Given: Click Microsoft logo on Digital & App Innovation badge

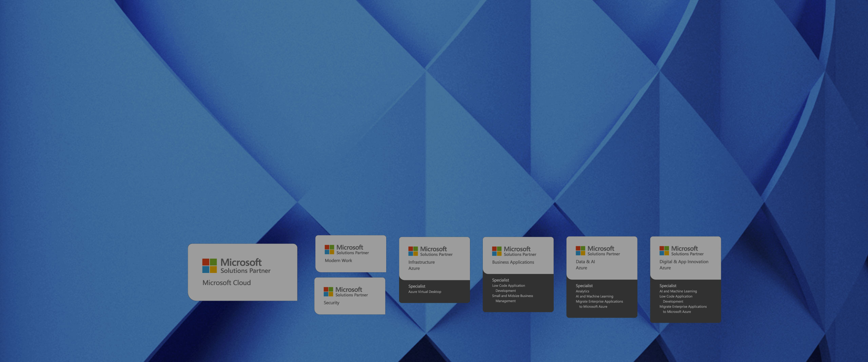Looking at the screenshot, I should (x=664, y=251).
